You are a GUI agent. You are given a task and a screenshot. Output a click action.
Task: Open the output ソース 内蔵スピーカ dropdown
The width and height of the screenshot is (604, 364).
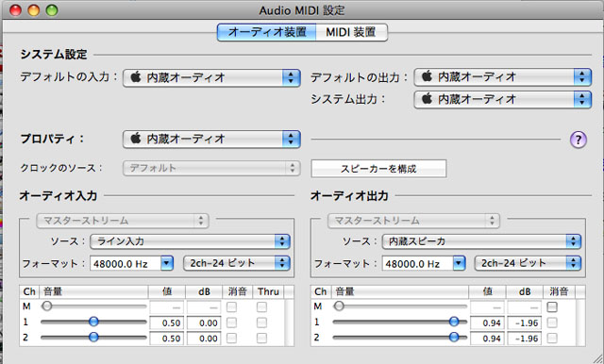(481, 241)
